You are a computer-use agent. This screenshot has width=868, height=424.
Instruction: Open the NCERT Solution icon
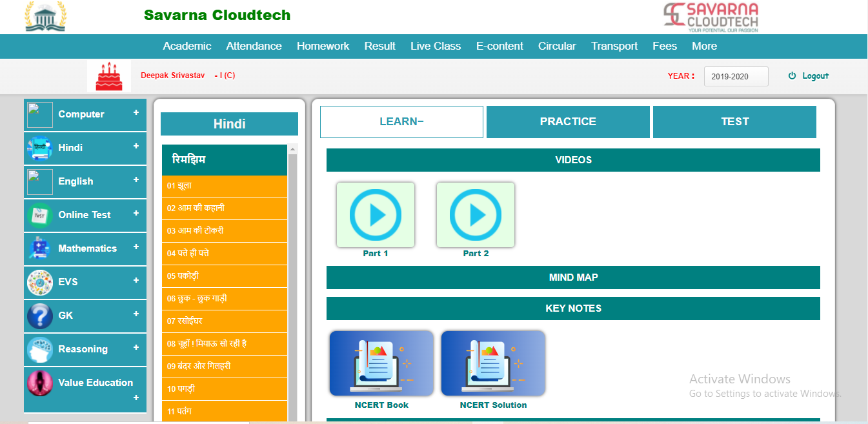pos(493,363)
